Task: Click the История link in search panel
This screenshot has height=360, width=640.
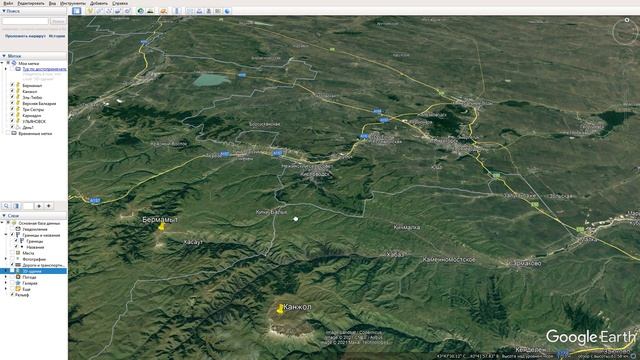Action: (x=57, y=36)
